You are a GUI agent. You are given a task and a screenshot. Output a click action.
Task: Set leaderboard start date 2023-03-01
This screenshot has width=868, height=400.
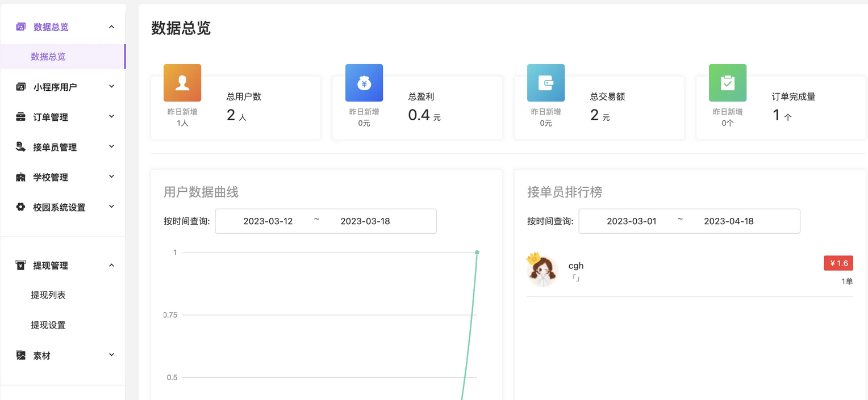click(632, 221)
